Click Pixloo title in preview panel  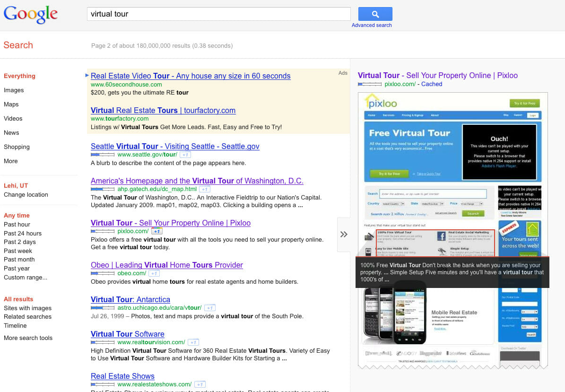click(x=438, y=76)
